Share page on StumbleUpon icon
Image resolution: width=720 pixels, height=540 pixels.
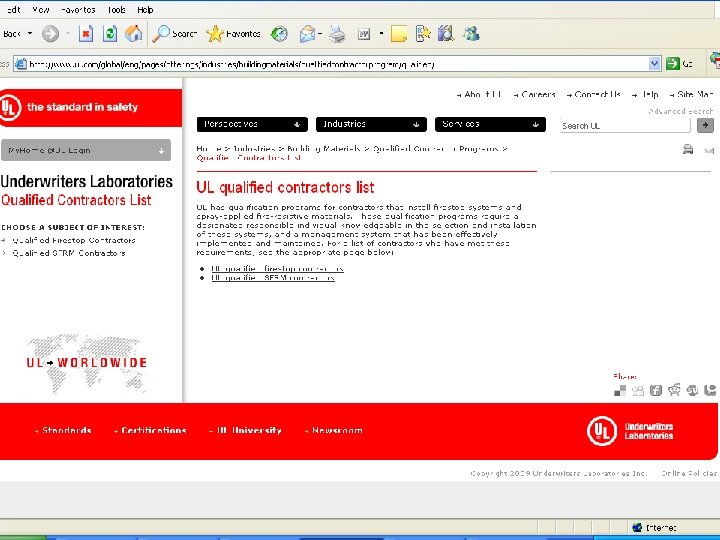[x=692, y=390]
